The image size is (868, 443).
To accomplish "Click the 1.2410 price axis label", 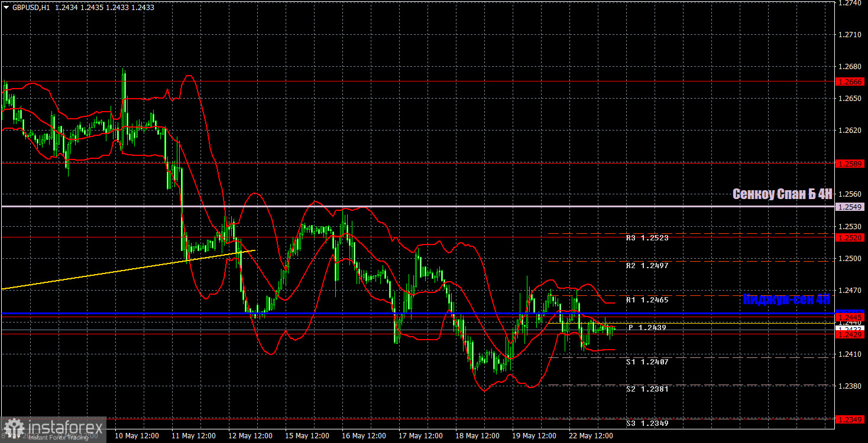I will pyautogui.click(x=849, y=354).
